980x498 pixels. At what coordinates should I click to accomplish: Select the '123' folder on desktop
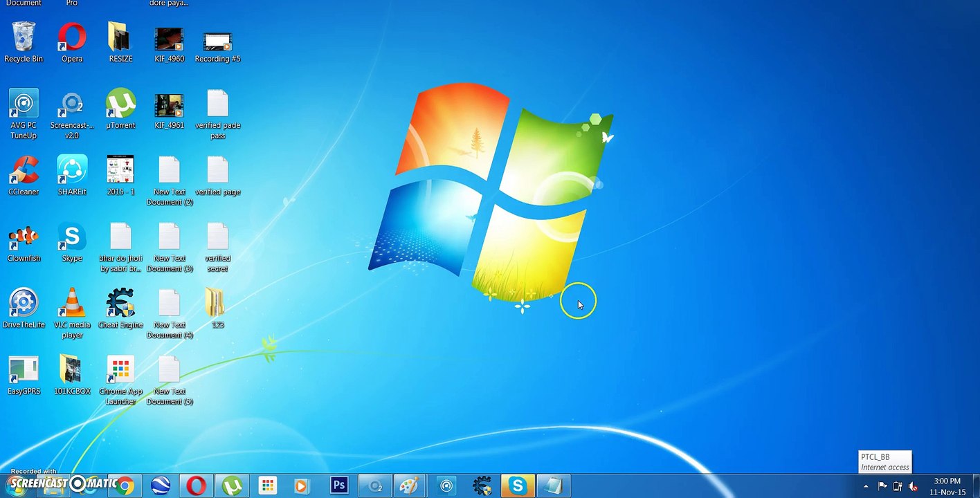217,308
